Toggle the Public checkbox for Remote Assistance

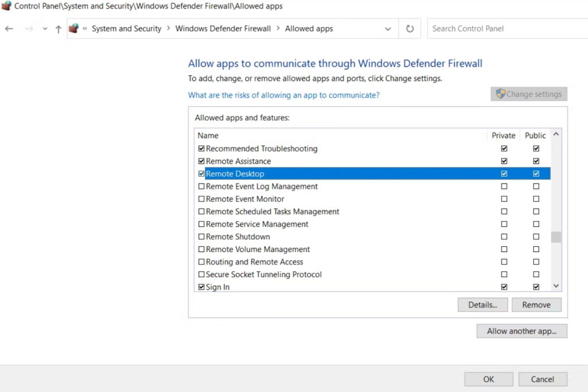[536, 161]
